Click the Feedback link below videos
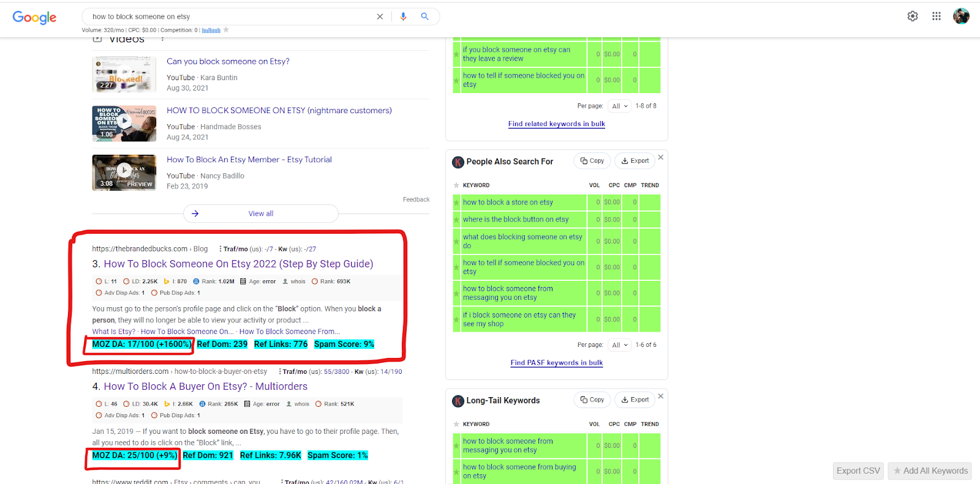 417,199
